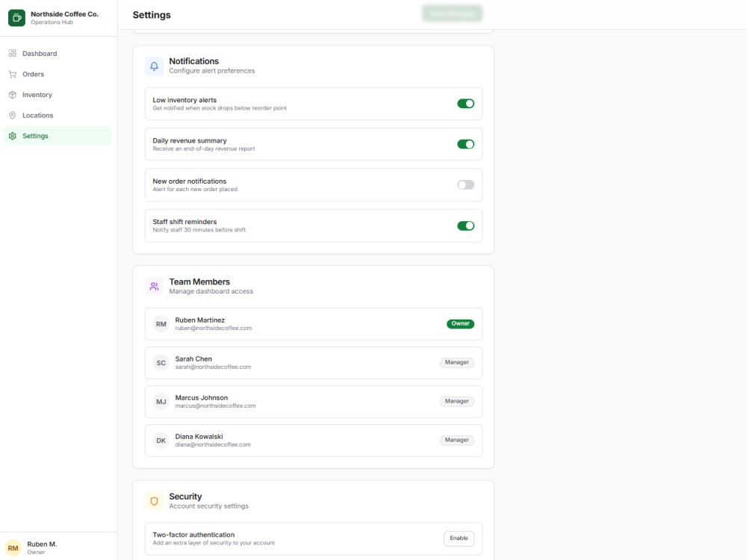Viewport: 747px width, 560px height.
Task: Click the Team Members people icon
Action: pyautogui.click(x=154, y=287)
